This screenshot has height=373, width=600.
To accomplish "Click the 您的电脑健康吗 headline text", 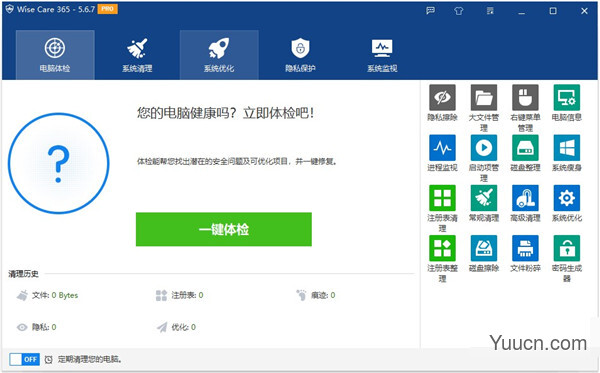I will click(225, 113).
